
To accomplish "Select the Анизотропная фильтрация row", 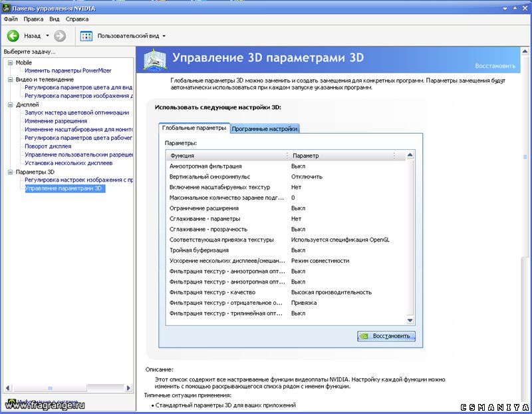I will click(x=286, y=166).
